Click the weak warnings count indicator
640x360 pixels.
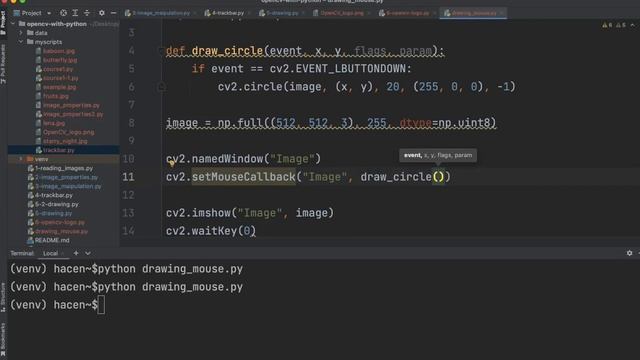[x=621, y=25]
